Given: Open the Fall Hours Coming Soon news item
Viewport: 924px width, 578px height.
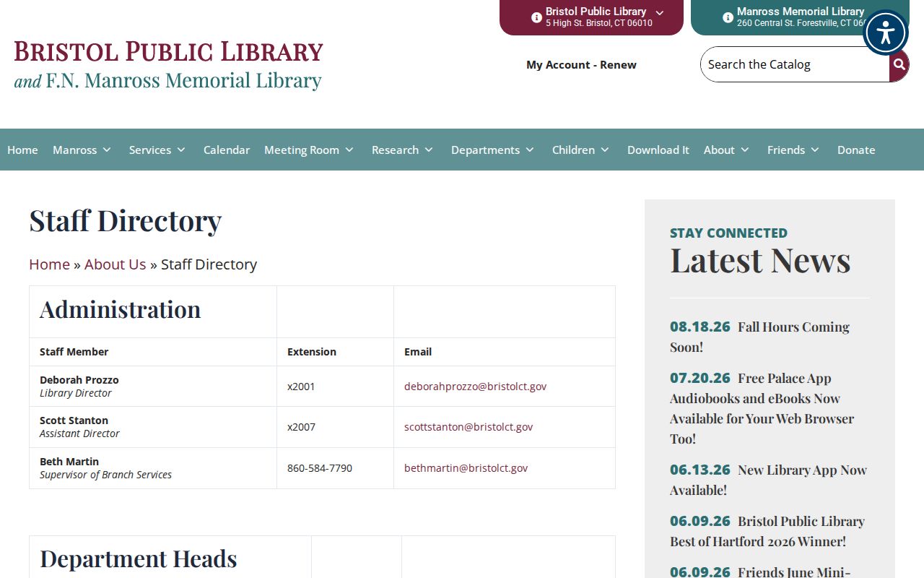Looking at the screenshot, I should [x=759, y=337].
